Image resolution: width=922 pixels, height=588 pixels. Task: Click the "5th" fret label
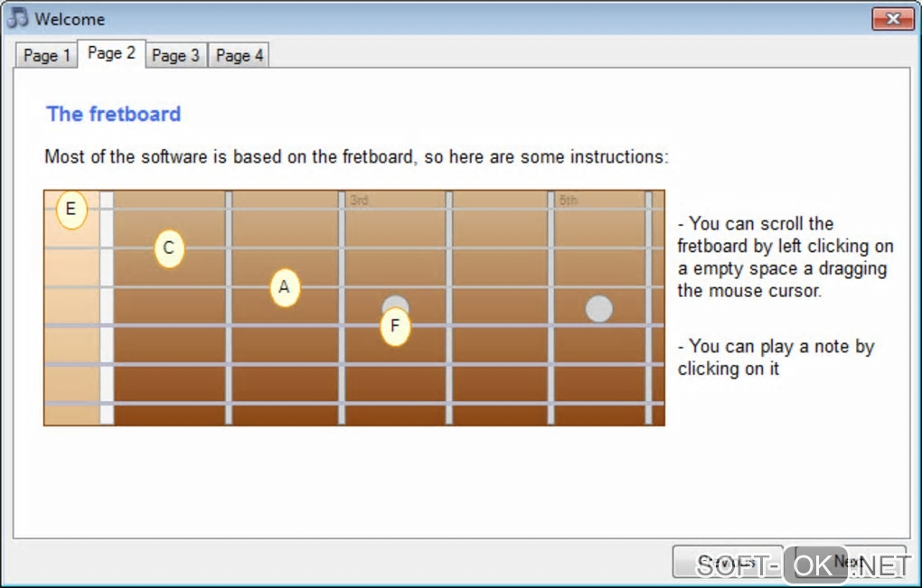[x=568, y=201]
